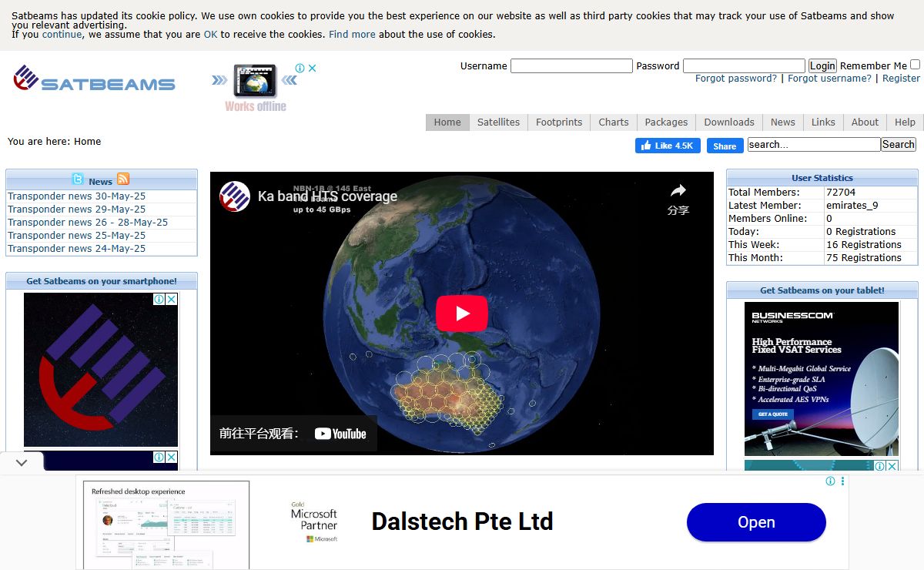924x570 pixels.
Task: Open Transponder news 24-May-25
Action: coord(76,249)
